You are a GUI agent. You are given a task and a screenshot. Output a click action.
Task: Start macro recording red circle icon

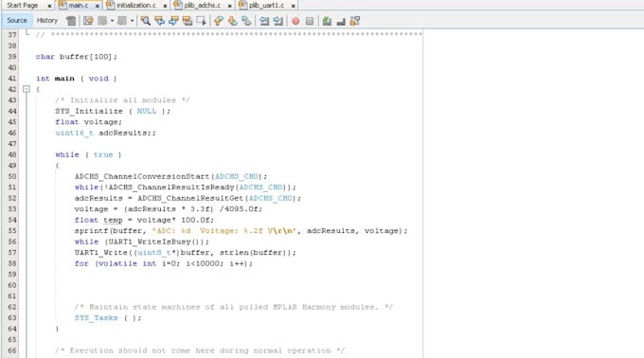pos(295,21)
